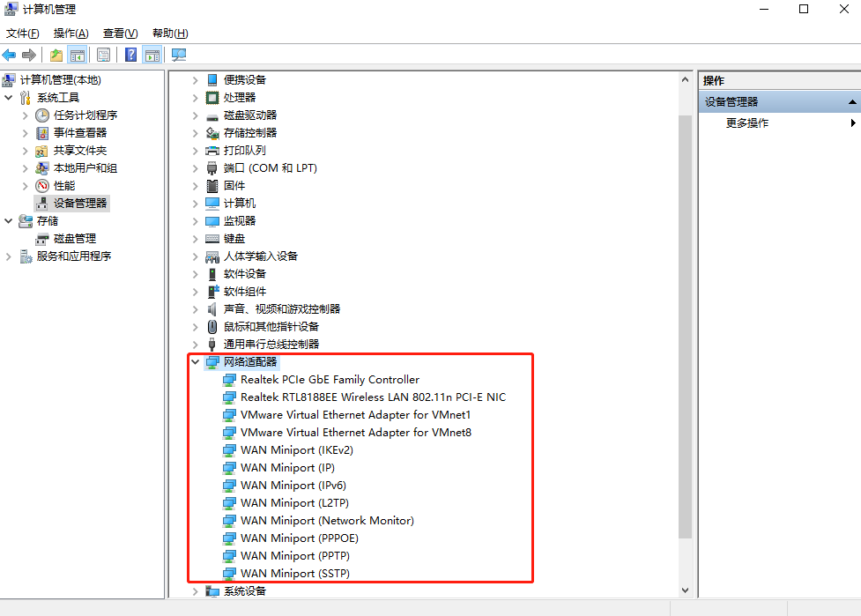Expand 服务和应用程序 in left tree

[x=9, y=256]
